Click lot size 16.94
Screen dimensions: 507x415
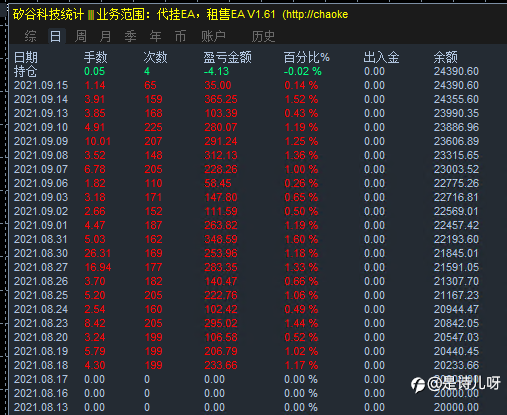point(98,267)
